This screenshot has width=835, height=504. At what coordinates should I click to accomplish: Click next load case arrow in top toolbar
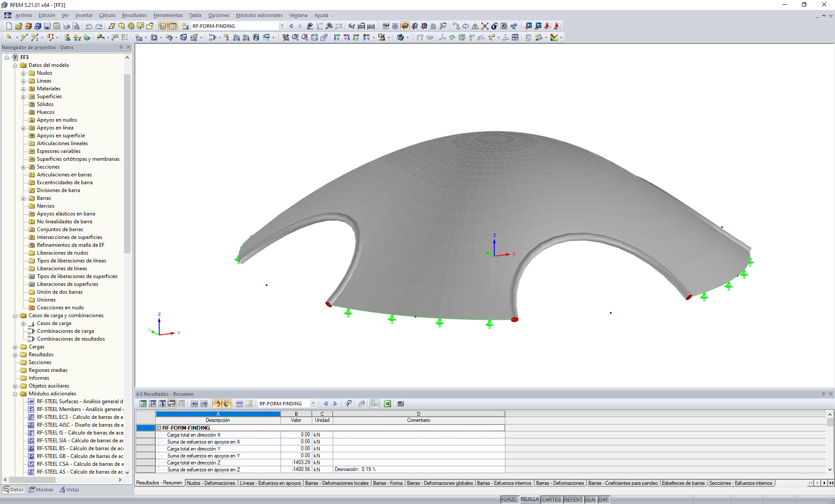300,26
